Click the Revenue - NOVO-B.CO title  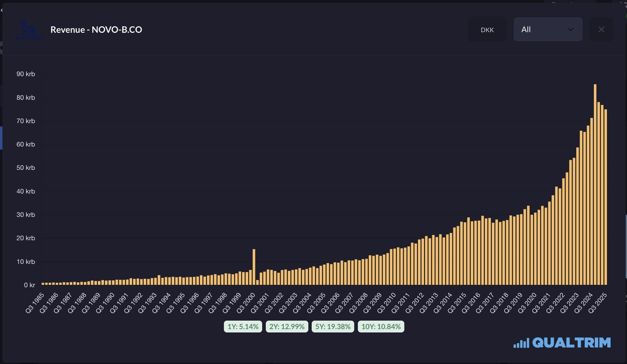pos(96,30)
